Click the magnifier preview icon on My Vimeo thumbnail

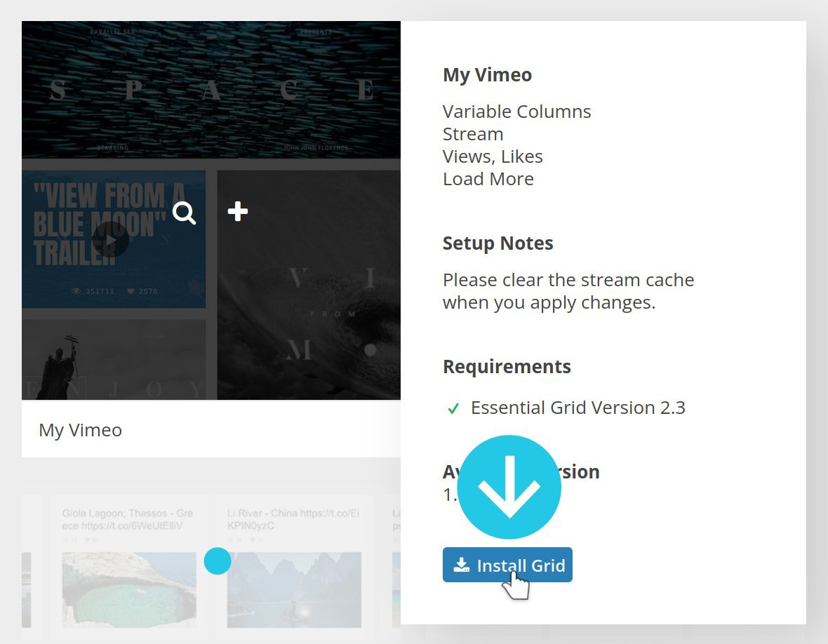[x=185, y=213]
